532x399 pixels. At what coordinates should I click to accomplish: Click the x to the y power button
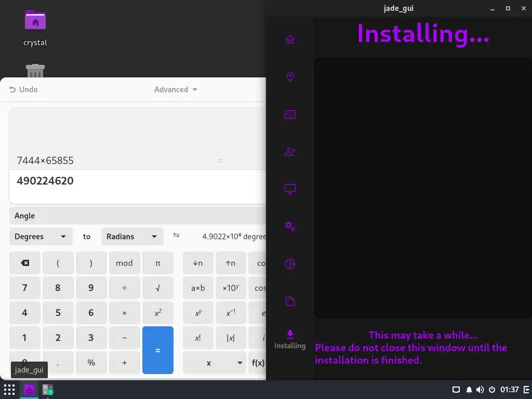click(x=198, y=313)
